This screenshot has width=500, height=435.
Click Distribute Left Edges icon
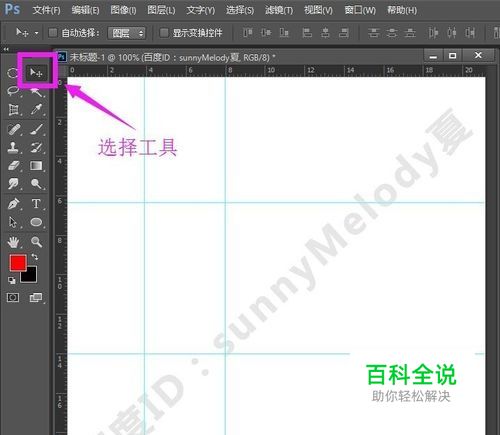tap(433, 33)
